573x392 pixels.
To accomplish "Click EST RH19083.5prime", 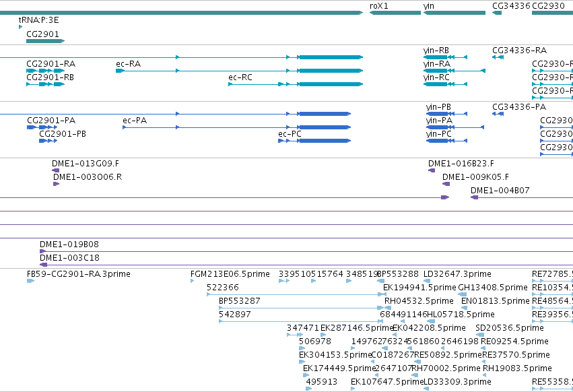I will click(485, 375).
